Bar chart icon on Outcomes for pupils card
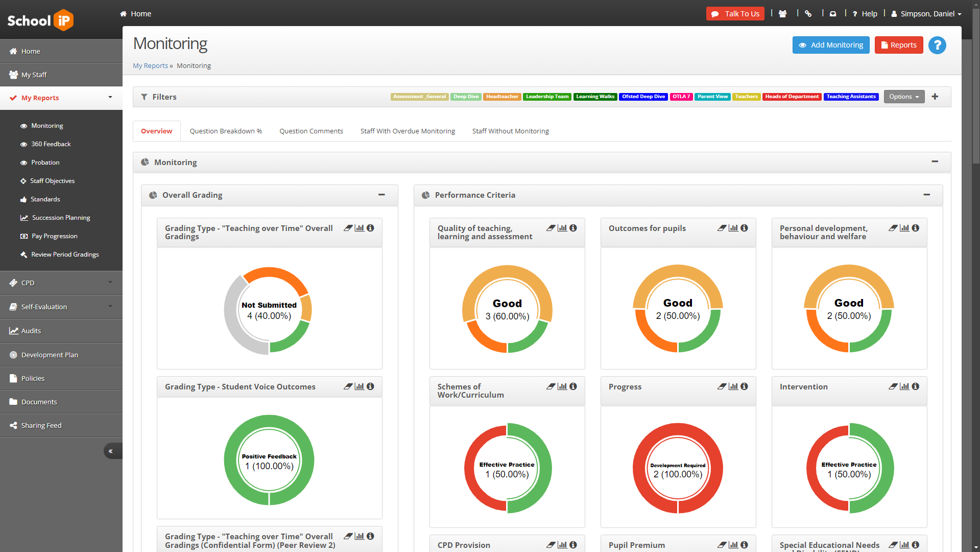This screenshot has height=552, width=980. pyautogui.click(x=733, y=228)
